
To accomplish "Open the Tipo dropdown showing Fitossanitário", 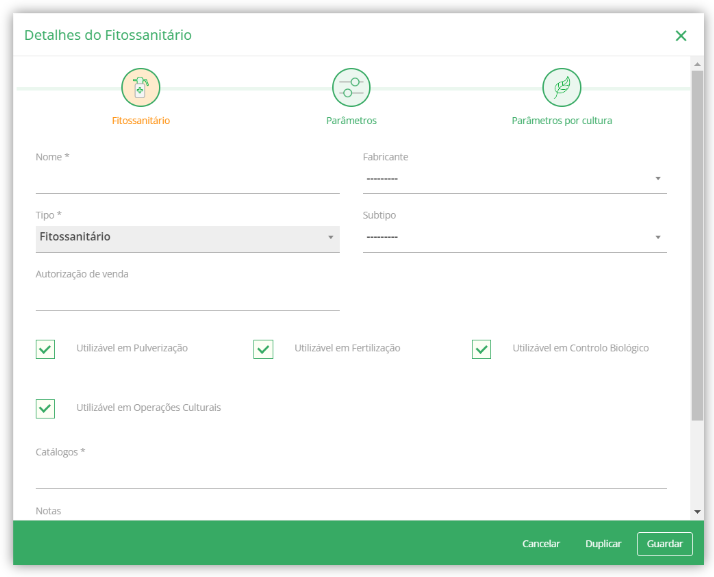I will point(188,239).
